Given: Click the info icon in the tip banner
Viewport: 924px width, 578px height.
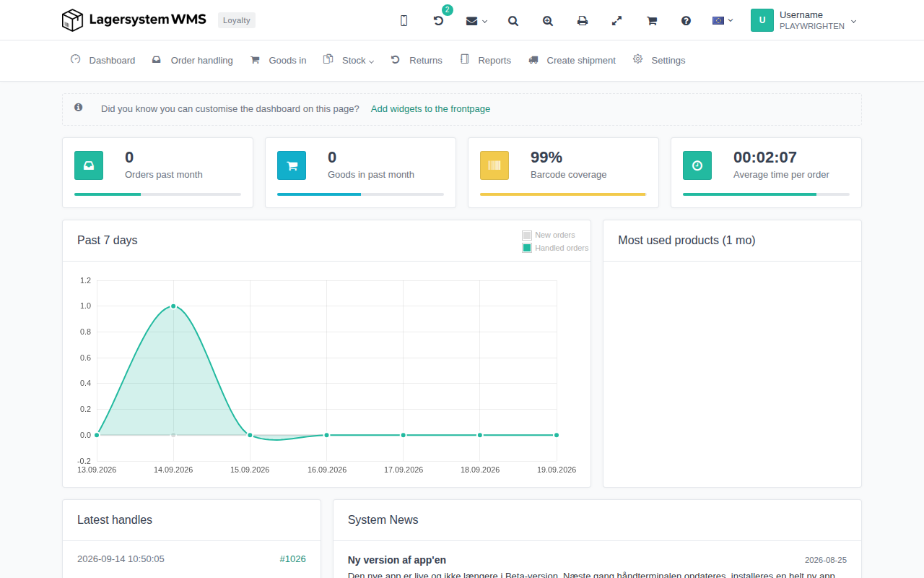Looking at the screenshot, I should 79,108.
